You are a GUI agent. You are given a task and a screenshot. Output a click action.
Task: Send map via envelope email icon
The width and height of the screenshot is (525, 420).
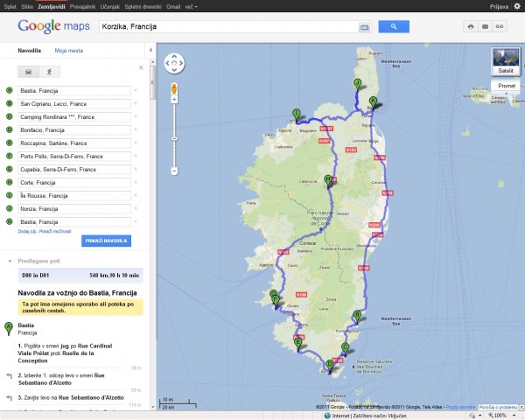click(485, 27)
